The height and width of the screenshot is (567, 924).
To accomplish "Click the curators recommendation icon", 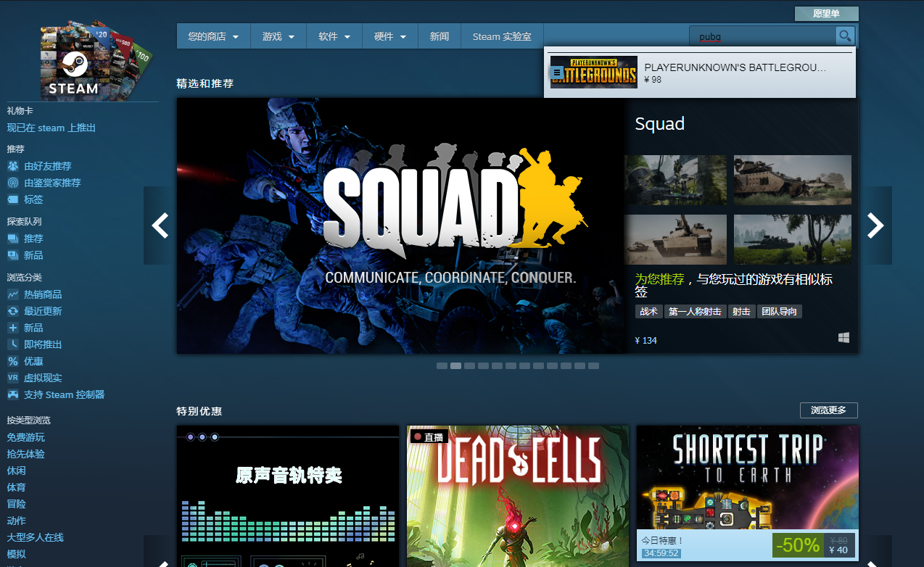I will (x=13, y=183).
